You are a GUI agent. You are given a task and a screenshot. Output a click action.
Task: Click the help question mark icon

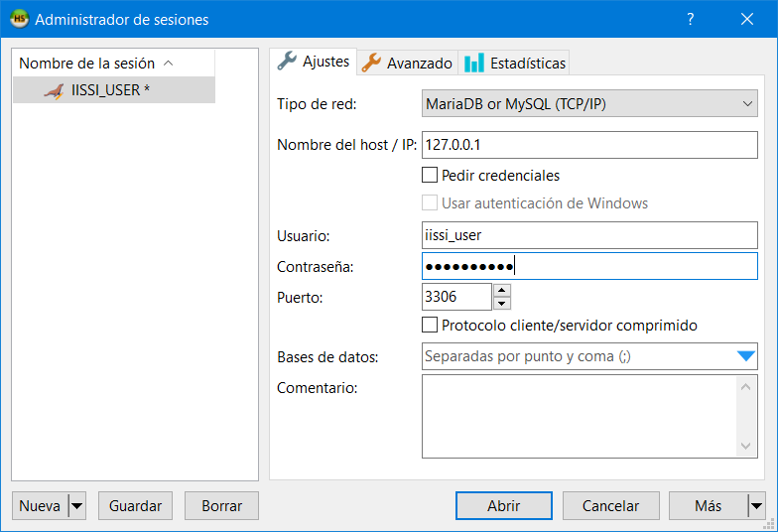pos(691,19)
